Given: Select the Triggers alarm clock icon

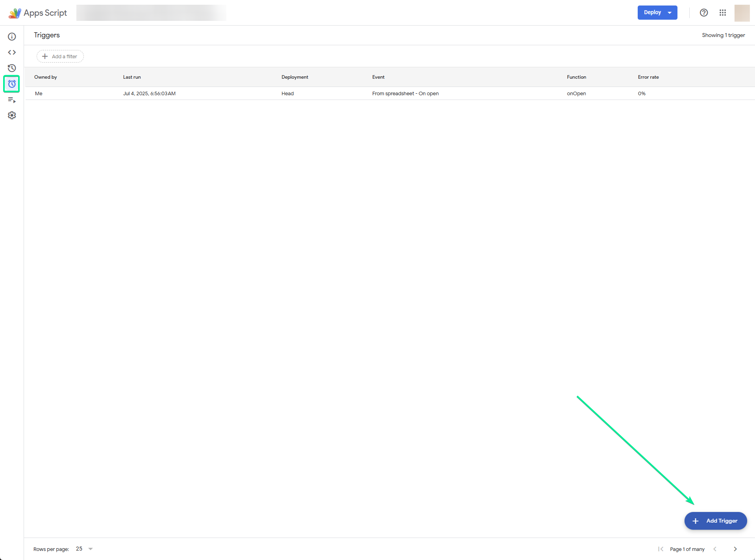Looking at the screenshot, I should 12,84.
